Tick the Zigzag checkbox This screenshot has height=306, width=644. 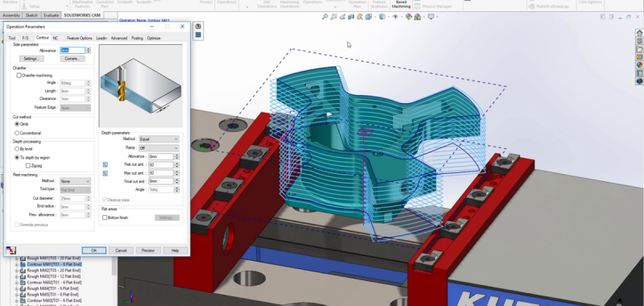pyautogui.click(x=28, y=166)
